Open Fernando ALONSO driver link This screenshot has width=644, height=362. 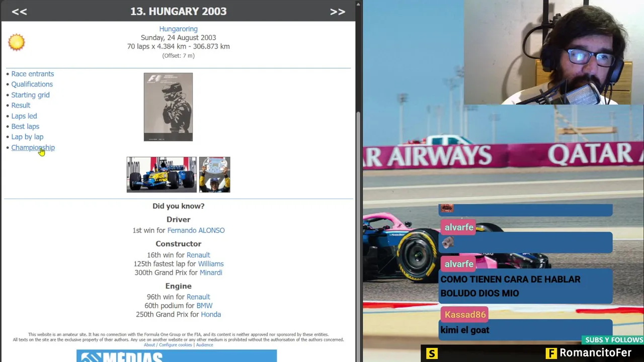click(196, 230)
